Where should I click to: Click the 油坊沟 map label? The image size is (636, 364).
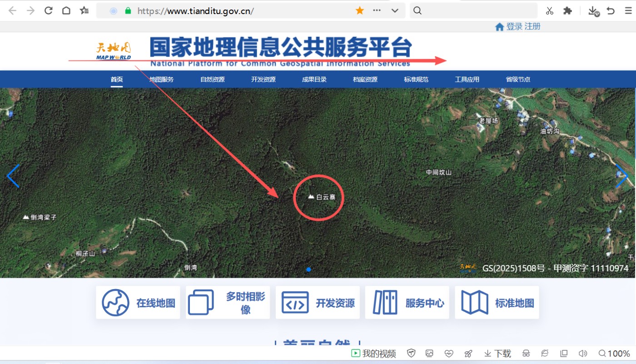click(x=550, y=132)
